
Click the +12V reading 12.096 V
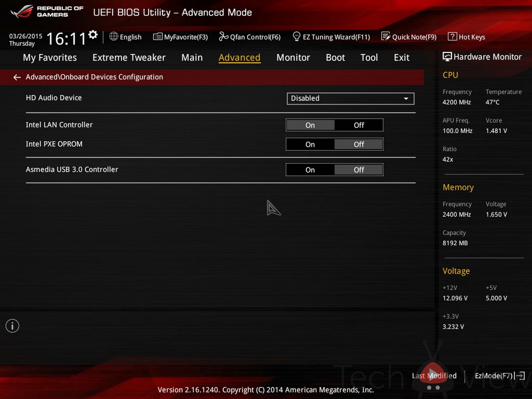point(455,298)
